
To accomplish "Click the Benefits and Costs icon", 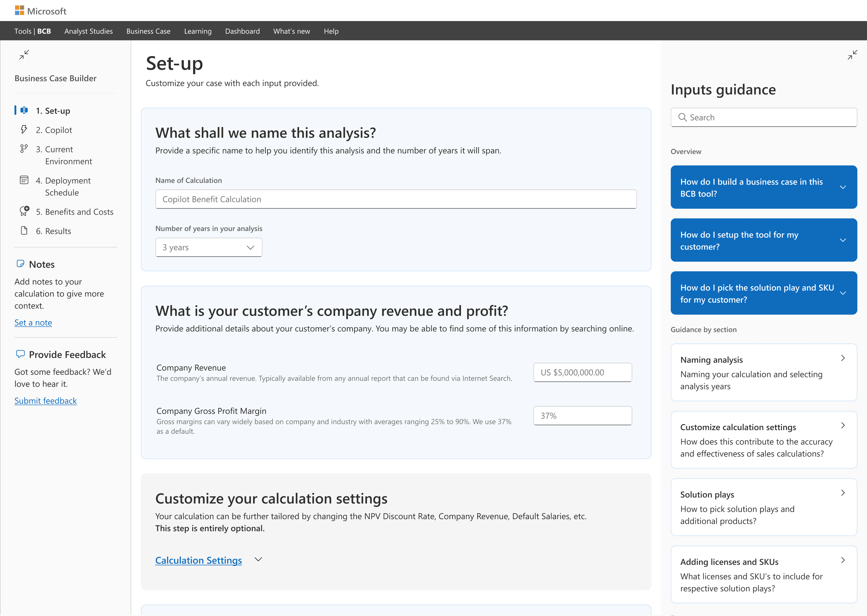I will [24, 211].
